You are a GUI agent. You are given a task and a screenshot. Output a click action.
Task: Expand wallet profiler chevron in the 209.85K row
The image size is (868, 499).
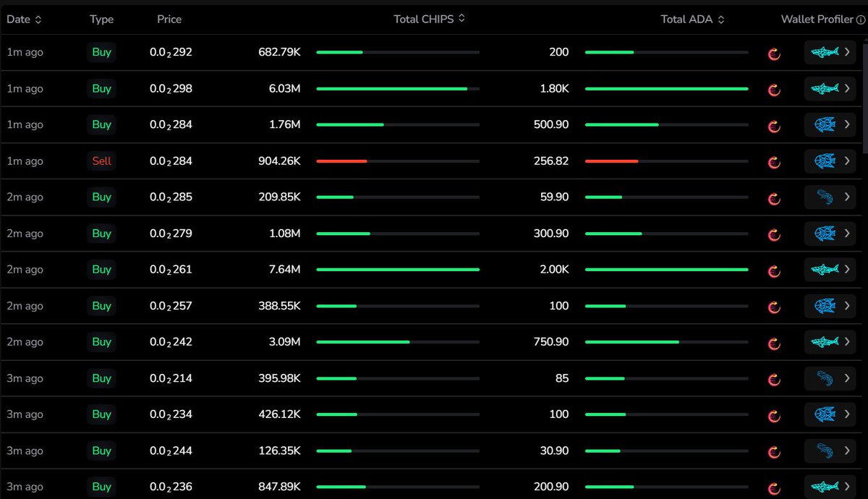click(848, 197)
